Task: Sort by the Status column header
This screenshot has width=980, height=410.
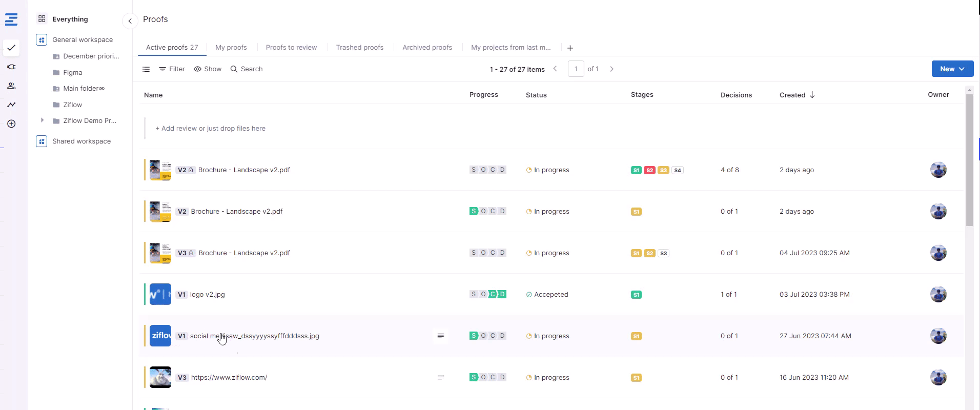Action: pos(536,95)
